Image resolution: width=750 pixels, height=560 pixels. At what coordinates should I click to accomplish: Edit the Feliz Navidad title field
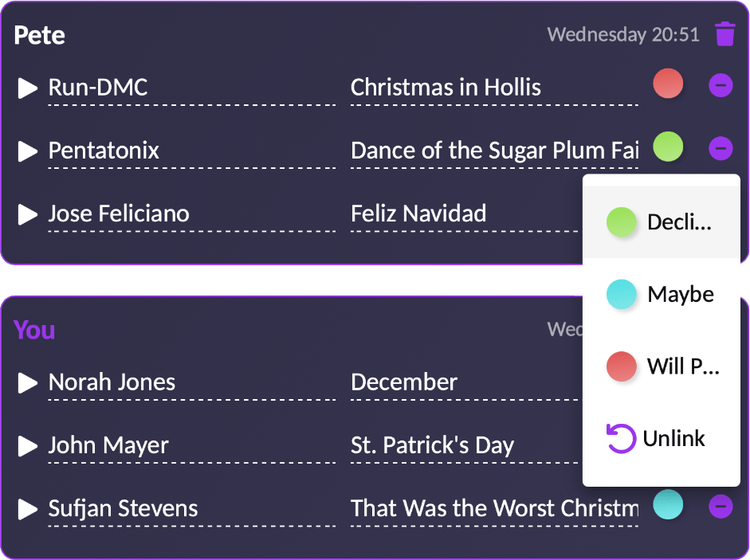462,213
